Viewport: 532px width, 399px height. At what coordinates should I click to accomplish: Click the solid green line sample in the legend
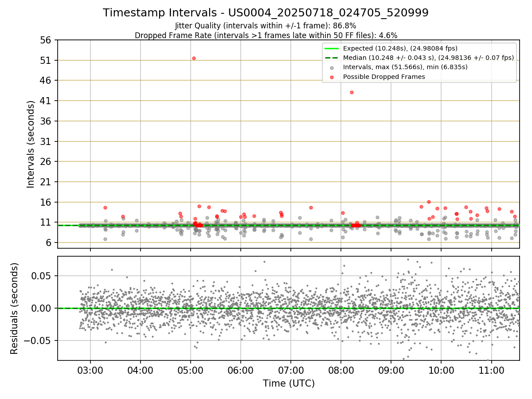332,48
